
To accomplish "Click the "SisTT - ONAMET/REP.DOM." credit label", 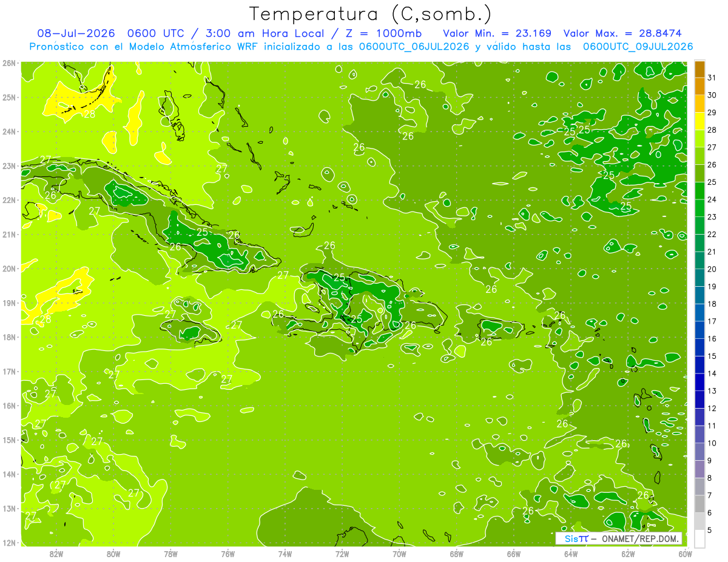I will pyautogui.click(x=619, y=538).
